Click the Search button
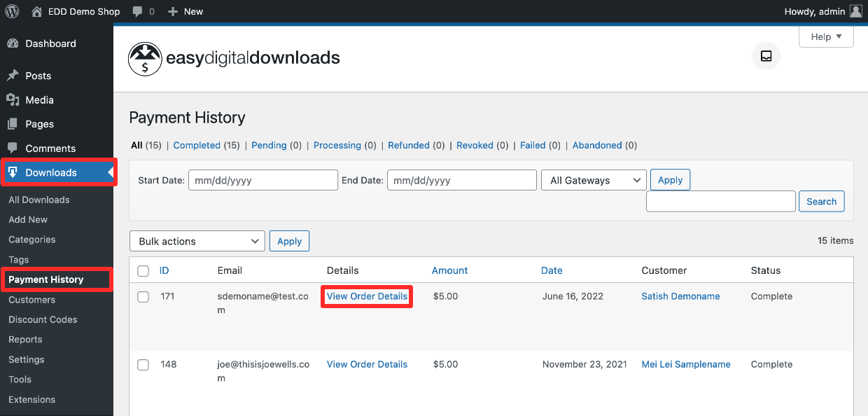The height and width of the screenshot is (416, 868). tap(821, 202)
